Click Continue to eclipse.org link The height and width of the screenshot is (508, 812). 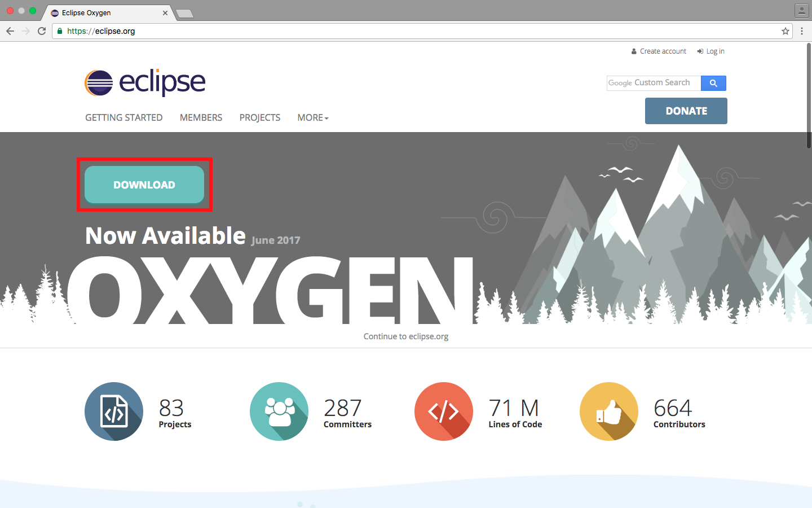(406, 336)
